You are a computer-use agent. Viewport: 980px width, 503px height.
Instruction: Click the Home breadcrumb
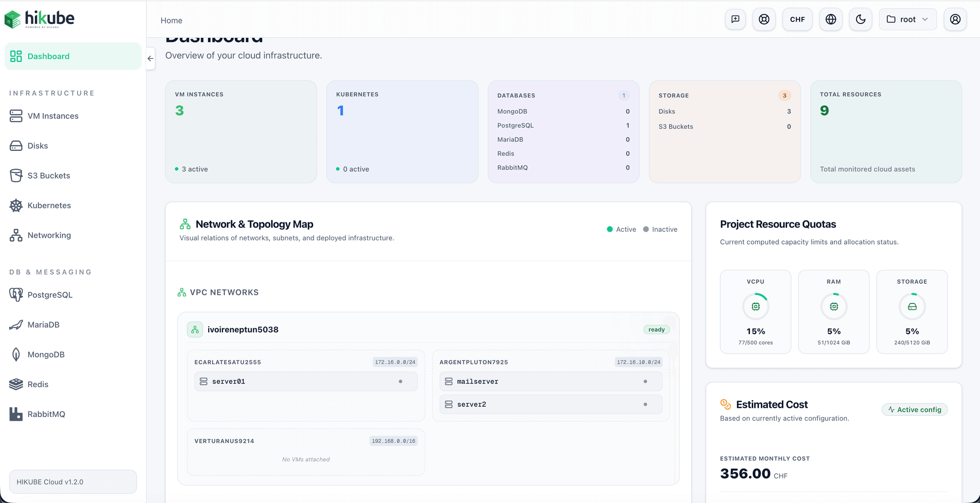click(x=171, y=20)
